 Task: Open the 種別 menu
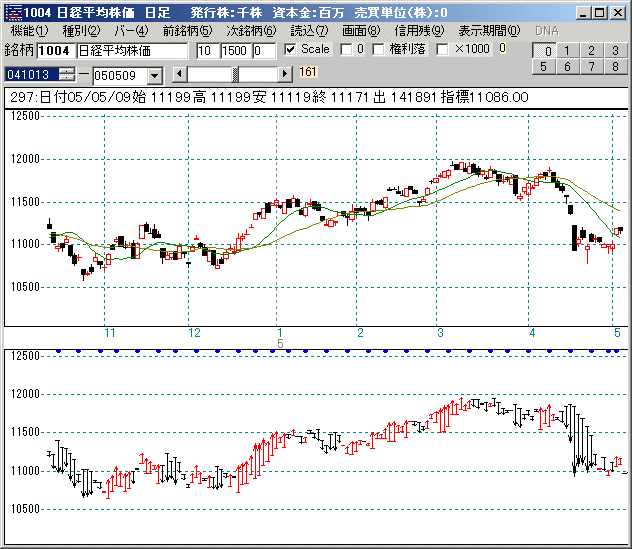pos(81,31)
